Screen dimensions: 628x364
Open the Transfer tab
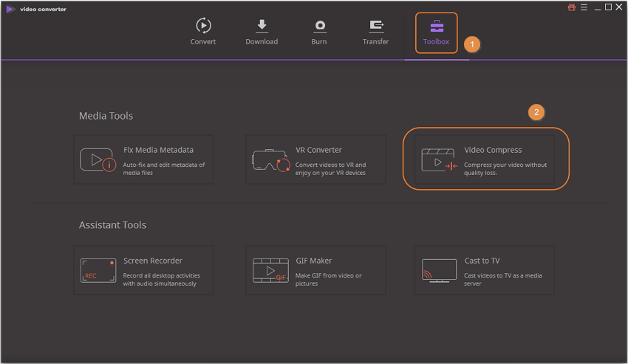click(375, 32)
